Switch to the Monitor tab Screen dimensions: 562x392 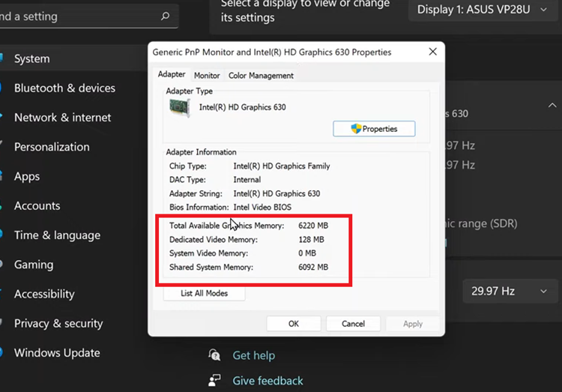click(x=207, y=75)
